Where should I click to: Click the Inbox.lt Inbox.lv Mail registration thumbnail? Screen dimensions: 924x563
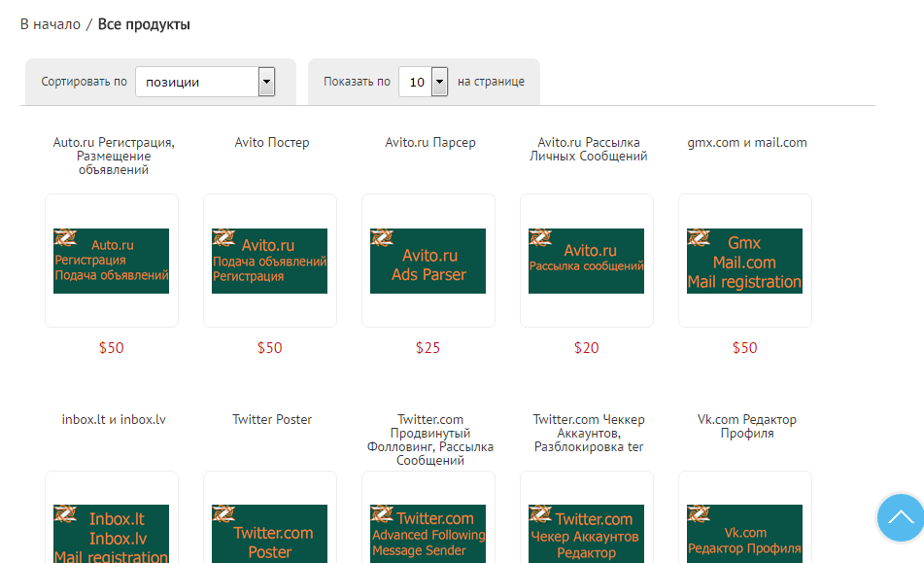click(112, 534)
